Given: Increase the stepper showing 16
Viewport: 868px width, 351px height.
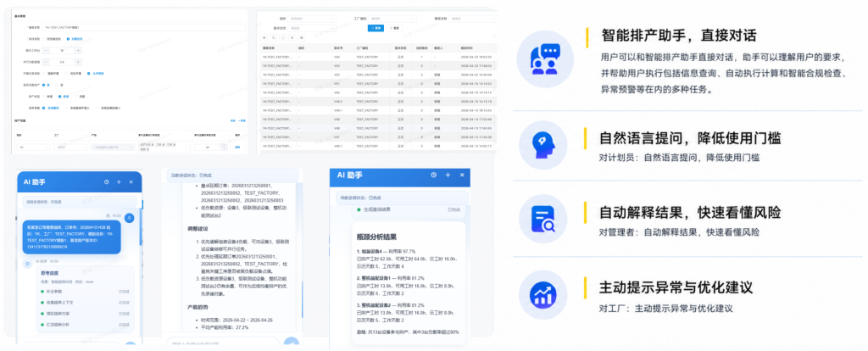Looking at the screenshot, I should [x=78, y=50].
